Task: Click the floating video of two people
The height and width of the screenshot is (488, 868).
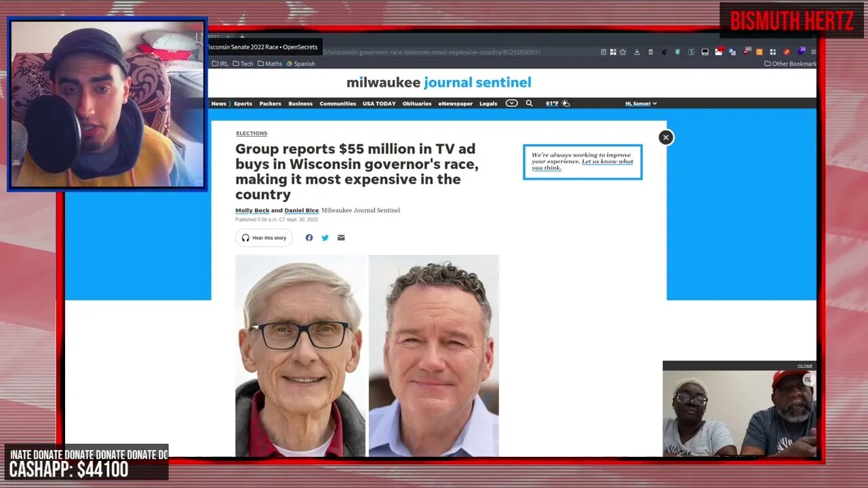Action: (x=739, y=413)
